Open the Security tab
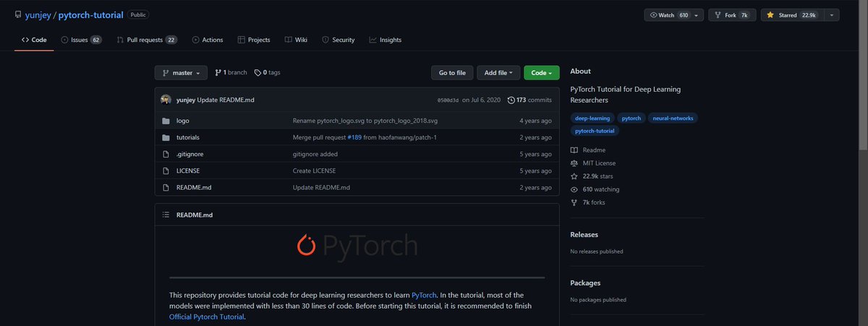This screenshot has width=868, height=326. point(339,40)
